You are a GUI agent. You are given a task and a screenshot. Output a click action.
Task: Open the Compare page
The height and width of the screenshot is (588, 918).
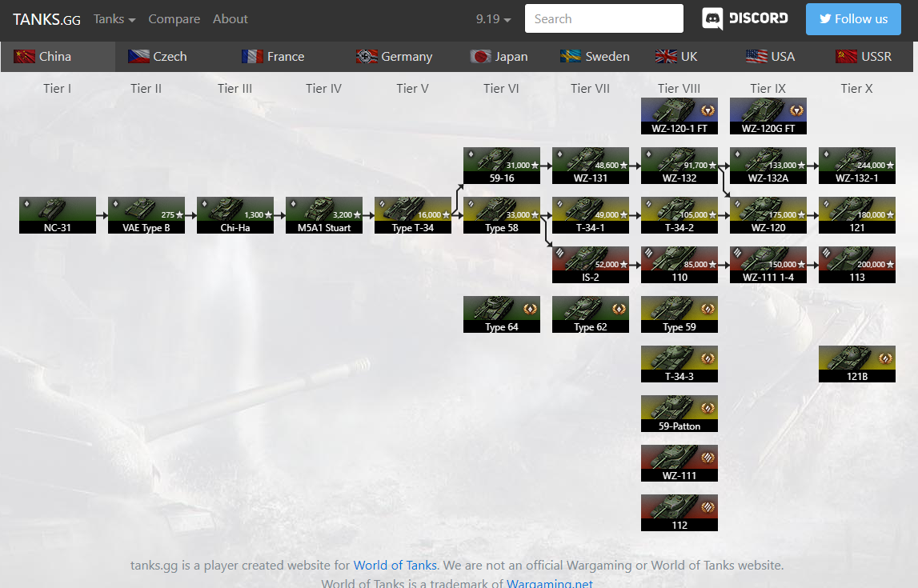[x=174, y=19]
